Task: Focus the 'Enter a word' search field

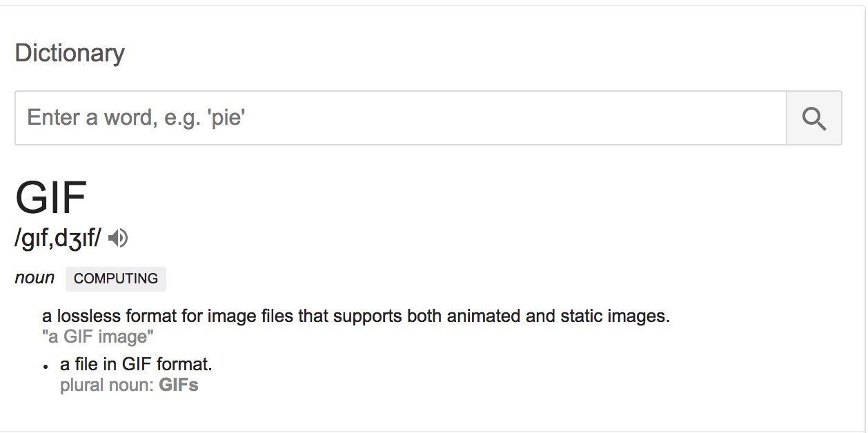Action: coord(401,118)
